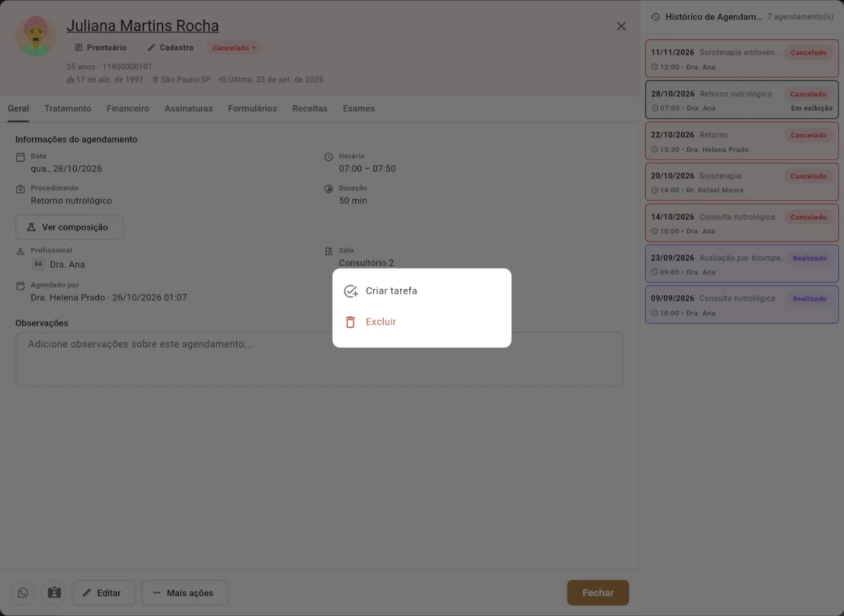Open WhatsApp chat icon button
844x616 pixels.
tap(23, 593)
